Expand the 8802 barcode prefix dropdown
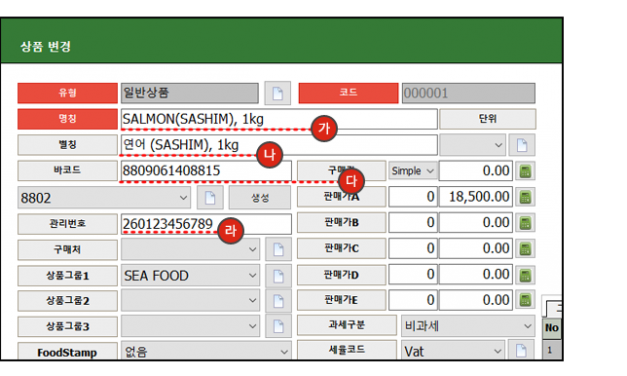Image resolution: width=627 pixels, height=376 pixels. 104,198
